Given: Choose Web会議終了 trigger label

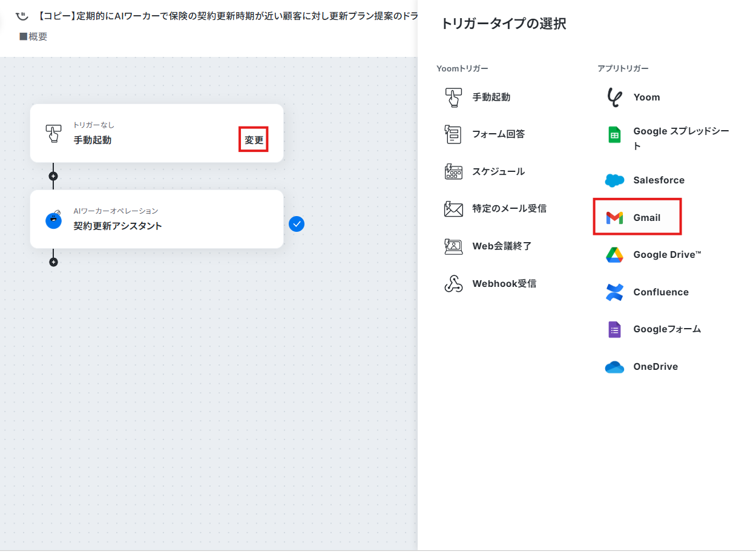Looking at the screenshot, I should pos(501,246).
